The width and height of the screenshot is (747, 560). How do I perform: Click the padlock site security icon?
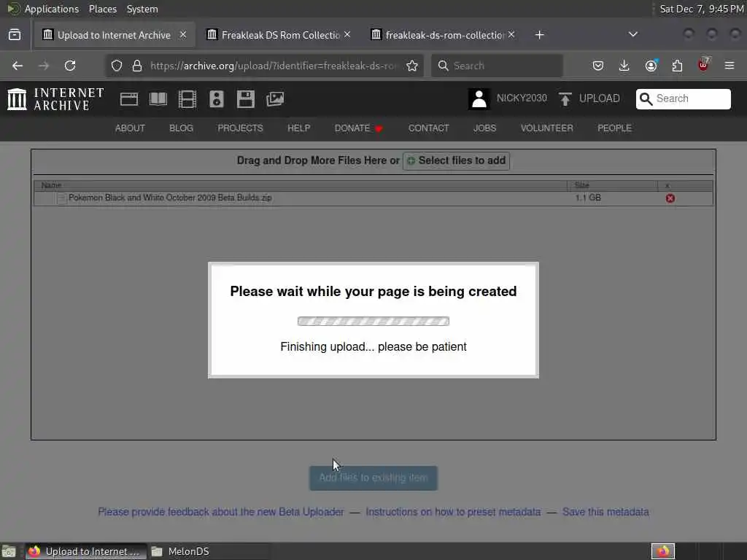point(137,66)
